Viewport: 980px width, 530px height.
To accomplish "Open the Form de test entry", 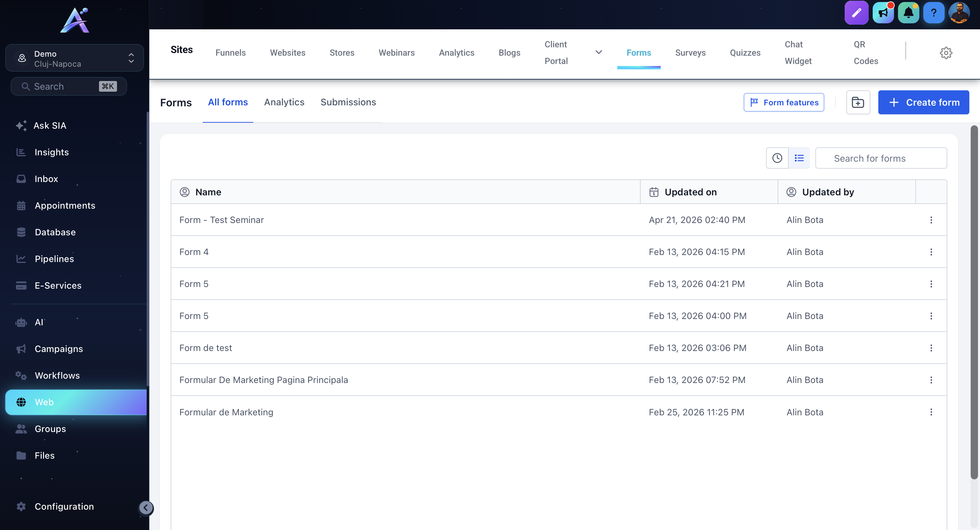I will click(205, 348).
